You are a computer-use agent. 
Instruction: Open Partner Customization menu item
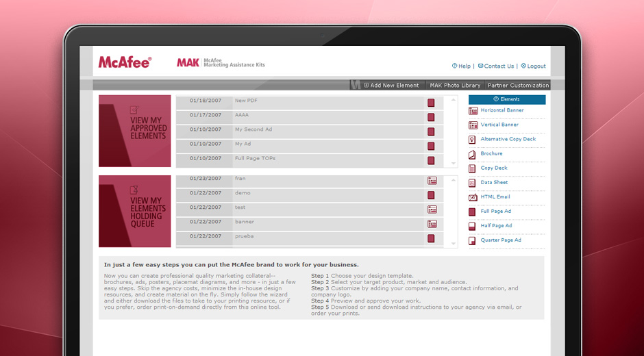[x=518, y=86]
